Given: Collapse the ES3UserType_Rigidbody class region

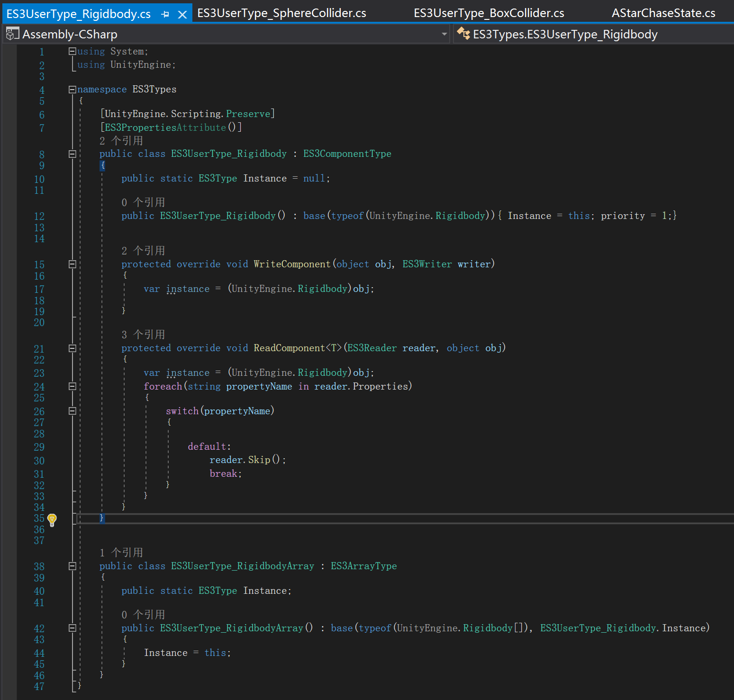Looking at the screenshot, I should click(72, 154).
